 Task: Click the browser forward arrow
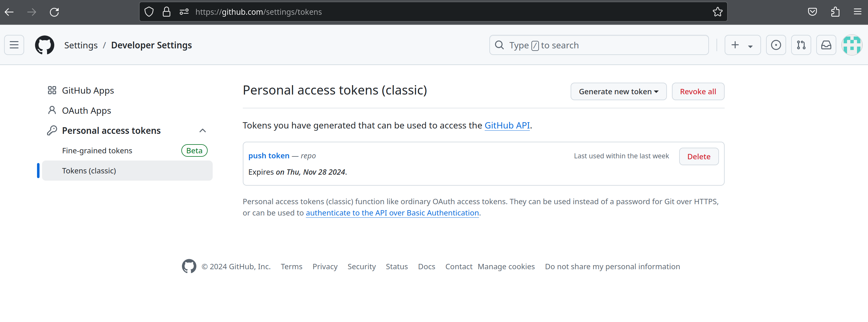point(32,12)
